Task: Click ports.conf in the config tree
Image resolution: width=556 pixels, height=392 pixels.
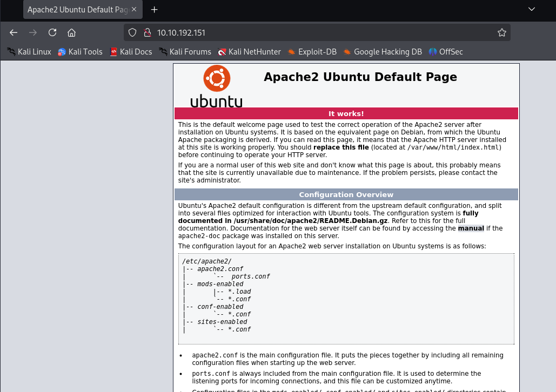Action: pyautogui.click(x=251, y=276)
